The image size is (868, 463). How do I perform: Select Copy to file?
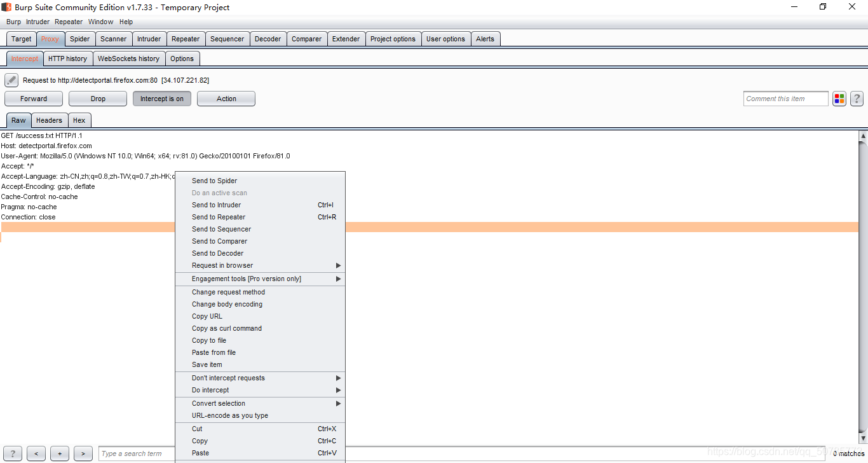[260, 340]
